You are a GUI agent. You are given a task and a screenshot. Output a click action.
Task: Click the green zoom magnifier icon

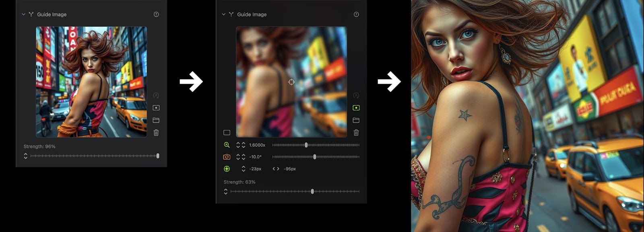click(227, 145)
